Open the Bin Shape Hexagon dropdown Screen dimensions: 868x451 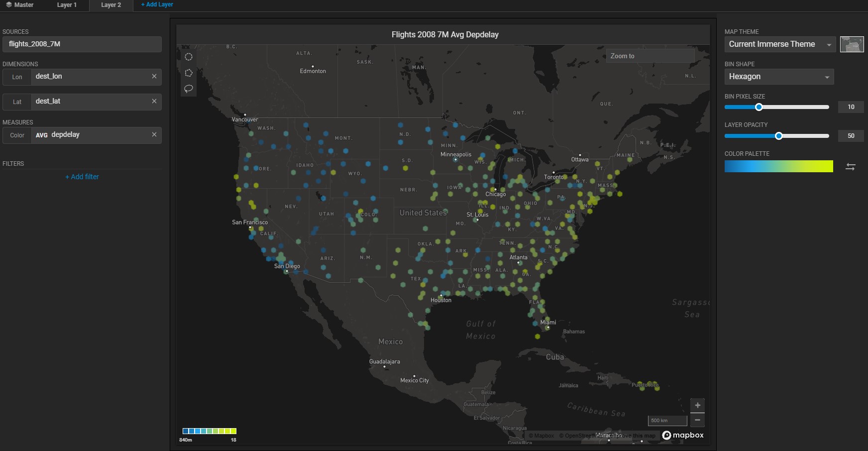click(779, 77)
